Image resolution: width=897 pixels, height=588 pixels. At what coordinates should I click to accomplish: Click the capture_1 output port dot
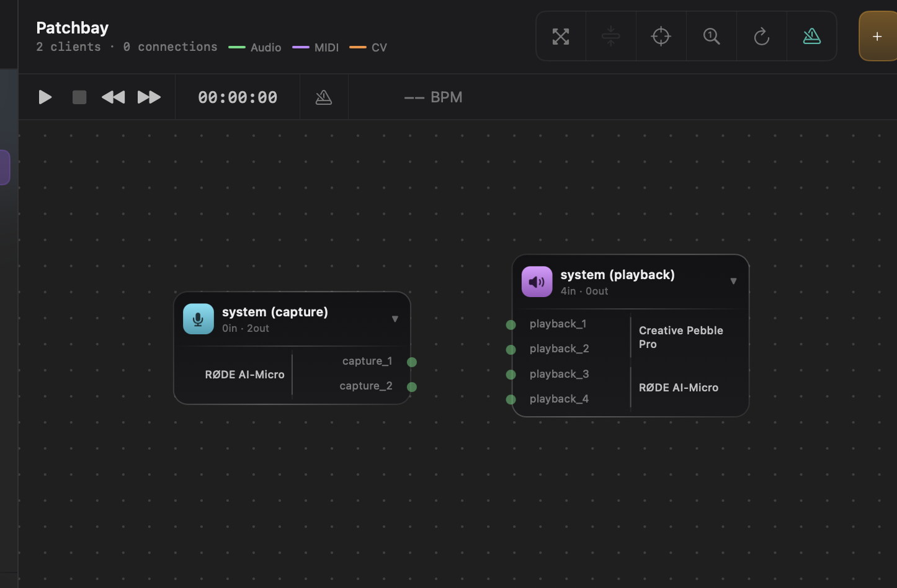[412, 362]
